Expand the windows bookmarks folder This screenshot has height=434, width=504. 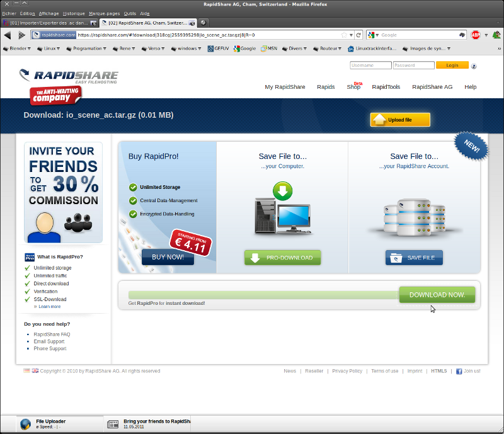point(186,49)
